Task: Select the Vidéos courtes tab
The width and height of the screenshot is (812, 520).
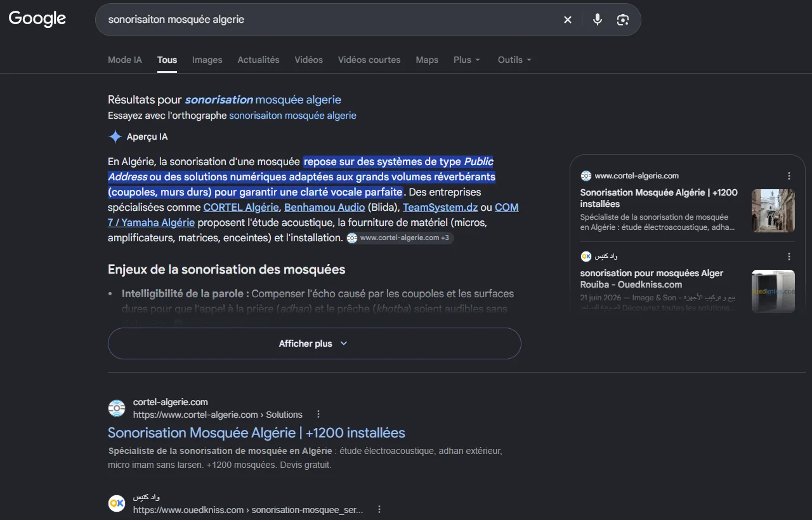Action: (x=369, y=60)
